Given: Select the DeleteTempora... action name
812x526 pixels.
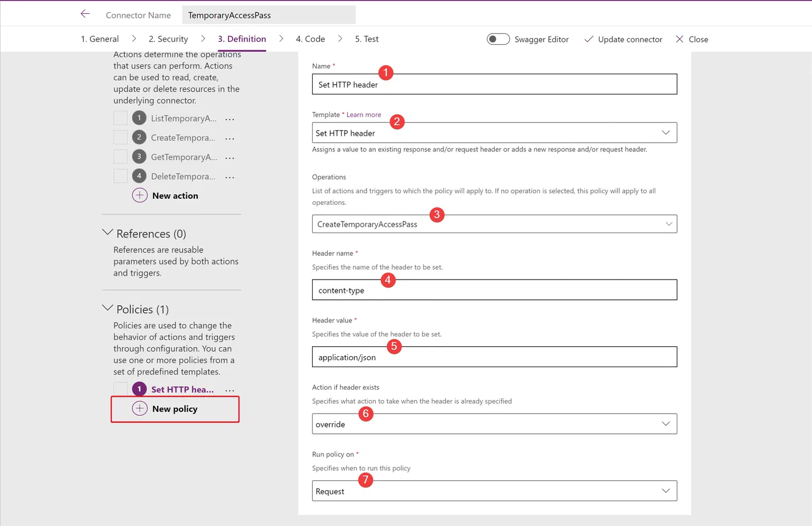Looking at the screenshot, I should (183, 176).
